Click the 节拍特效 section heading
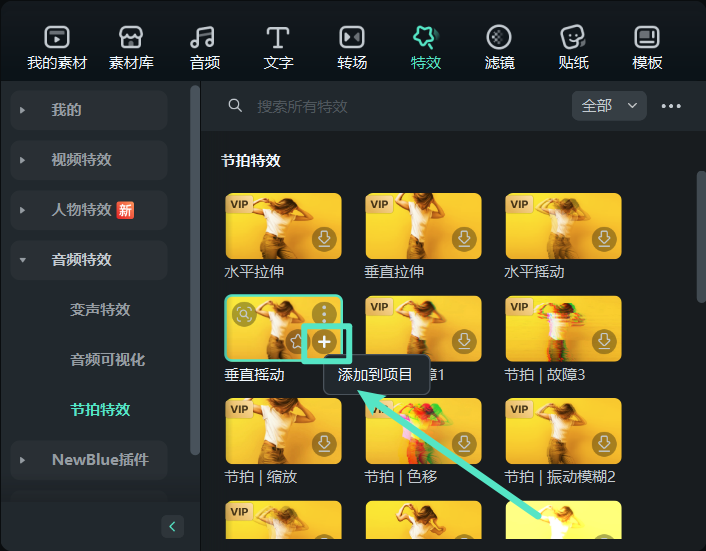Image resolution: width=706 pixels, height=551 pixels. tap(251, 161)
